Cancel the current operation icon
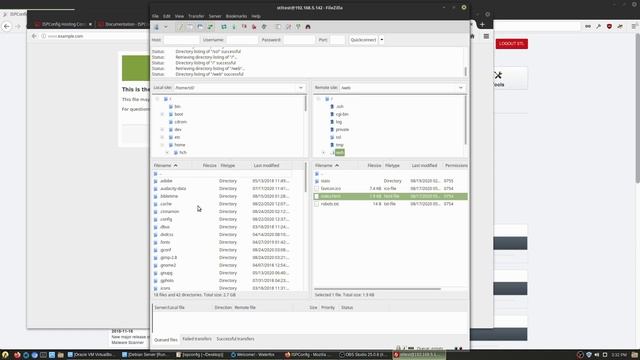 (x=244, y=27)
